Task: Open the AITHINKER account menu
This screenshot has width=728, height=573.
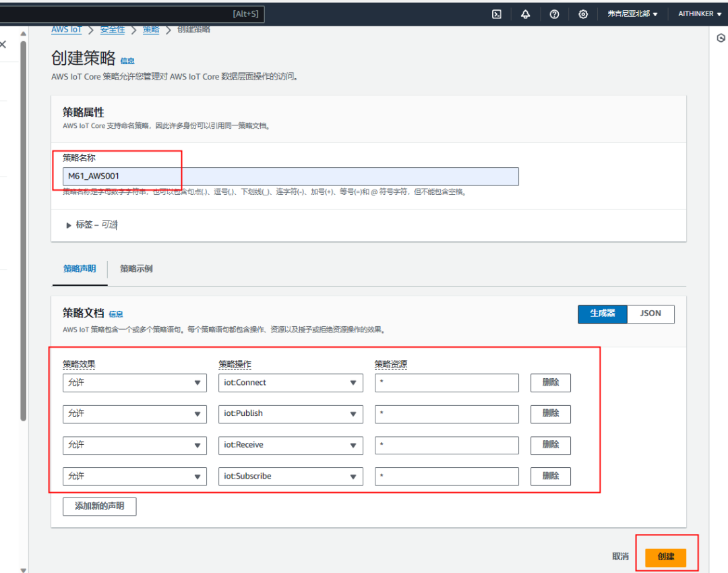Action: (700, 14)
